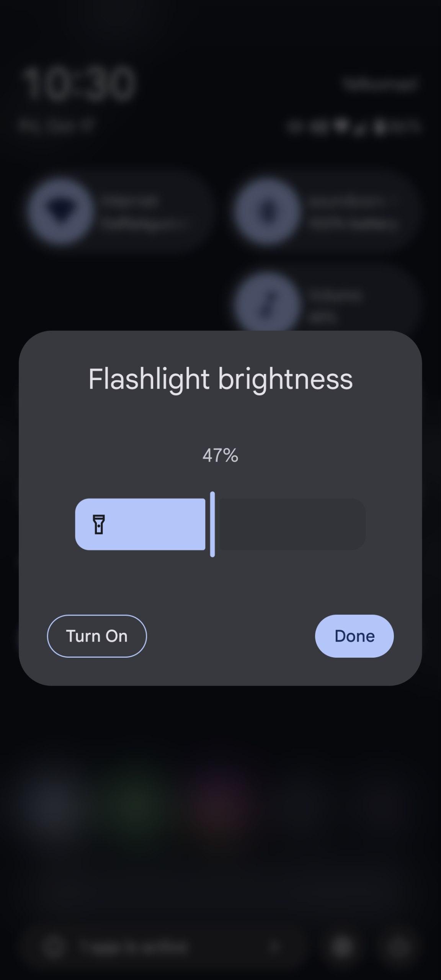Screen dimensions: 441x980
Task: Tap the blurred round tile icon below Bluetooth
Action: tap(267, 304)
